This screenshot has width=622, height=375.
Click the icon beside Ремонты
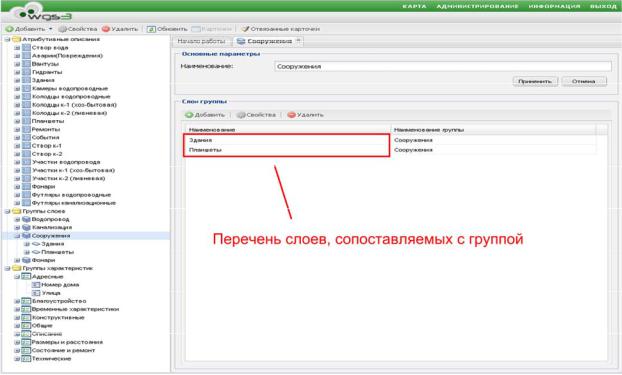tap(26, 129)
